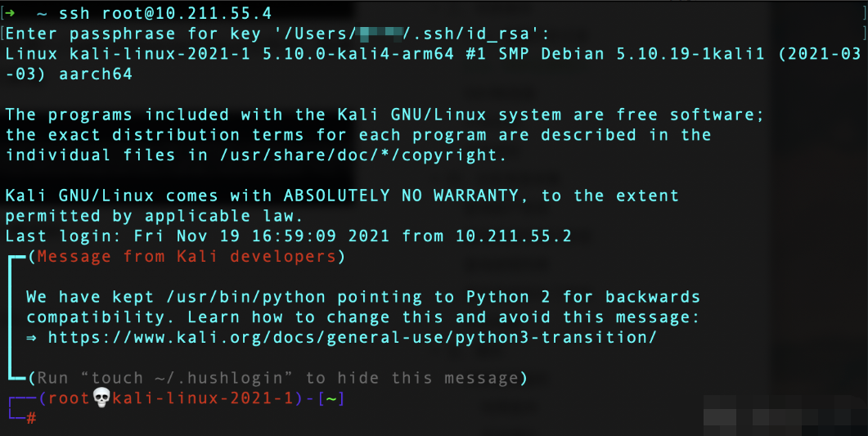Click the /usr/bin/python path in the message
This screenshot has width=868, height=436.
[245, 297]
